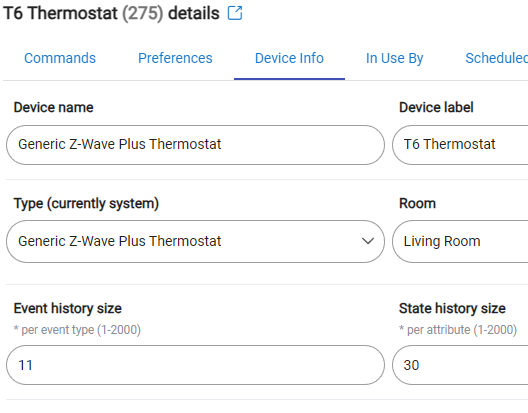This screenshot has height=413, width=528.
Task: Click the Device name text field
Action: pos(195,145)
